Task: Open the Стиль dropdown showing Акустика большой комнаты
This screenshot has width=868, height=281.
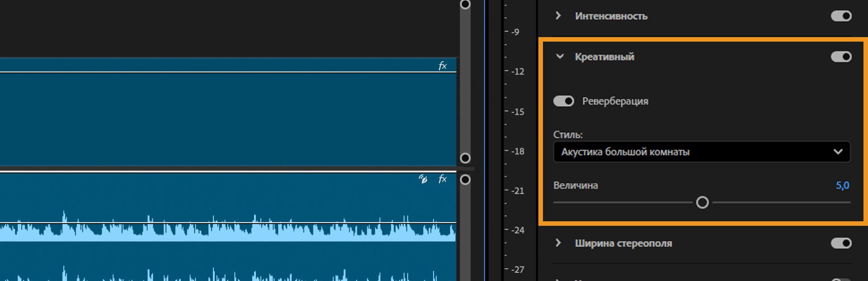Action: 702,152
